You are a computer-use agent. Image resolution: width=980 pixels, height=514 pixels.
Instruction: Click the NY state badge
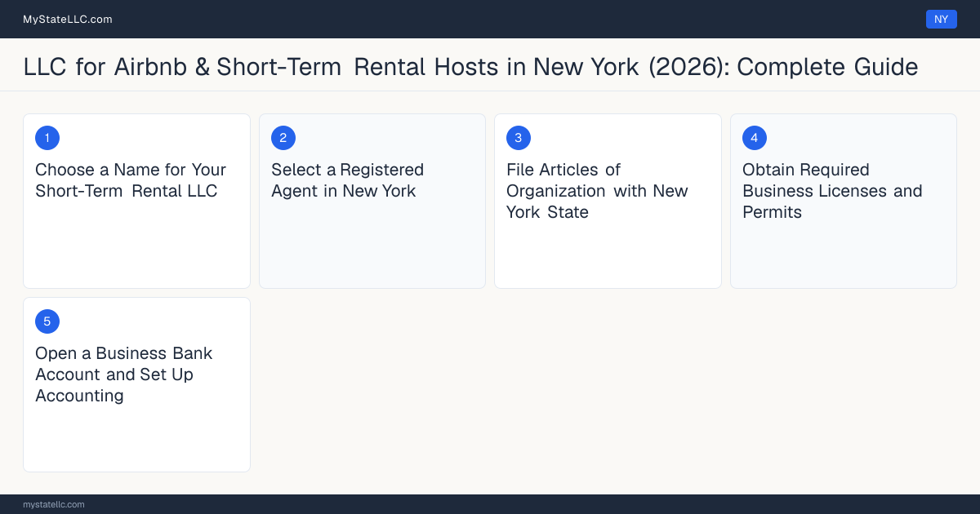(941, 19)
